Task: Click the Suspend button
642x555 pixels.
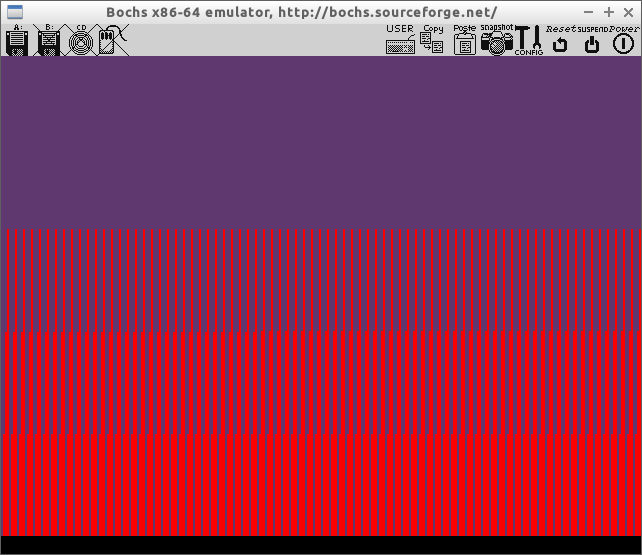Action: point(592,40)
